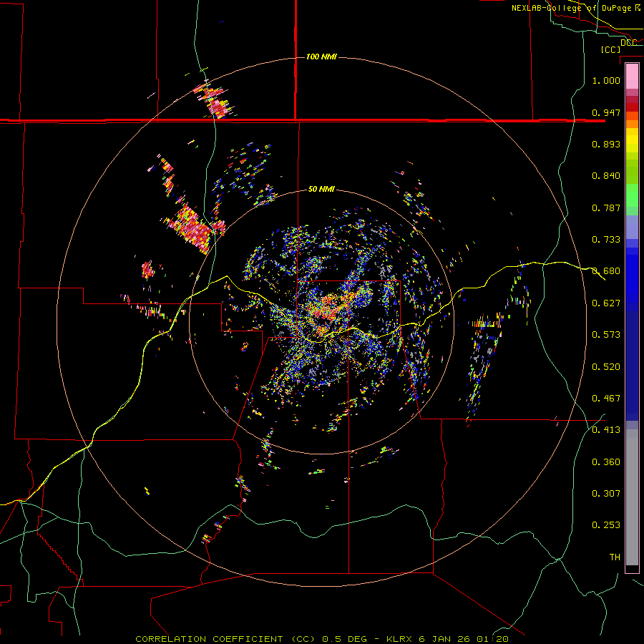Screen dimensions: 644x644
Task: Click the 0.467 legend value
Action: pos(606,399)
